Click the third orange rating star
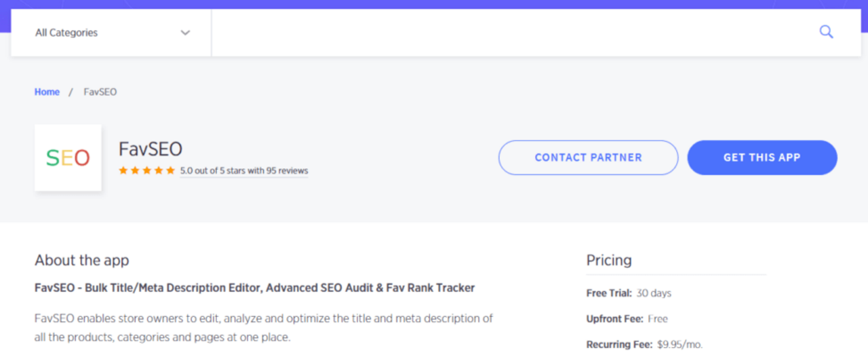The width and height of the screenshot is (868, 357). 146,171
